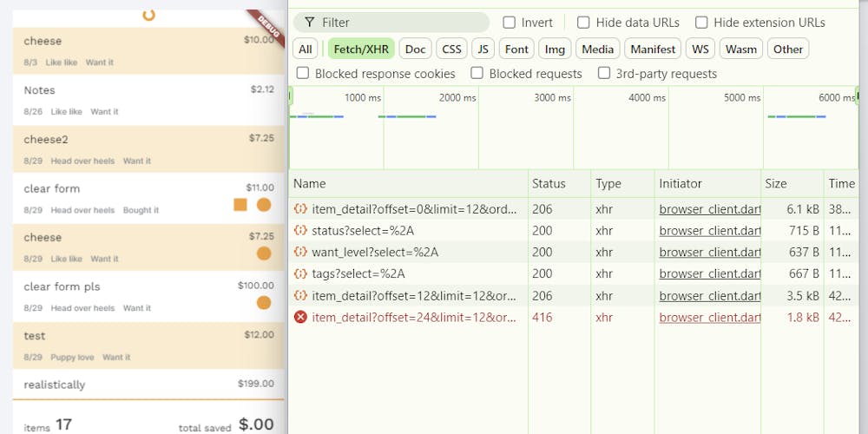Click the xhr icon beside status?select request
Image resolution: width=868 pixels, height=434 pixels.
[300, 231]
